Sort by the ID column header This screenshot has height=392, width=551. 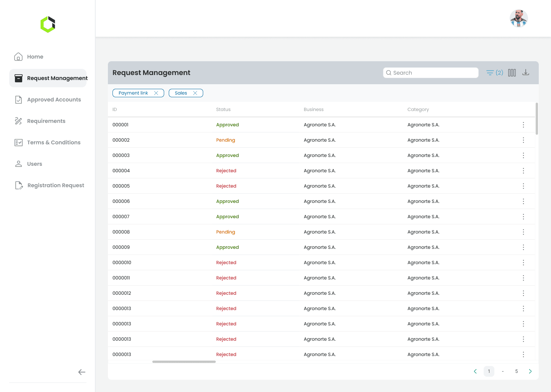click(114, 109)
